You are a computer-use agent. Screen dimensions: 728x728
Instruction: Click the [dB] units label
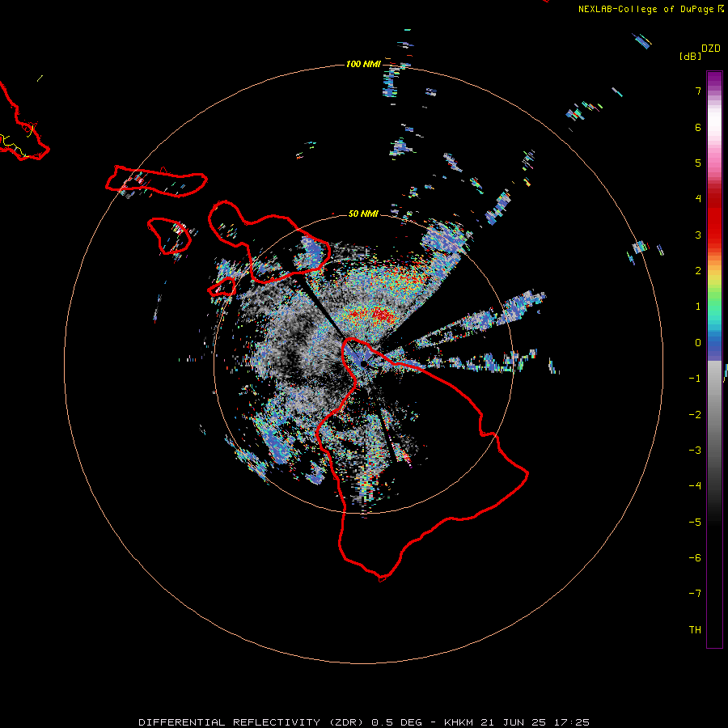tap(690, 56)
